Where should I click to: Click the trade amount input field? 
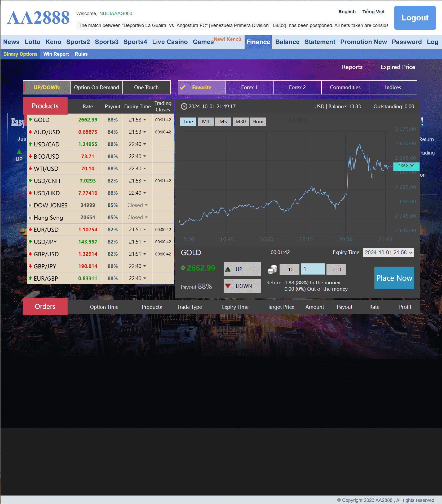(x=313, y=269)
